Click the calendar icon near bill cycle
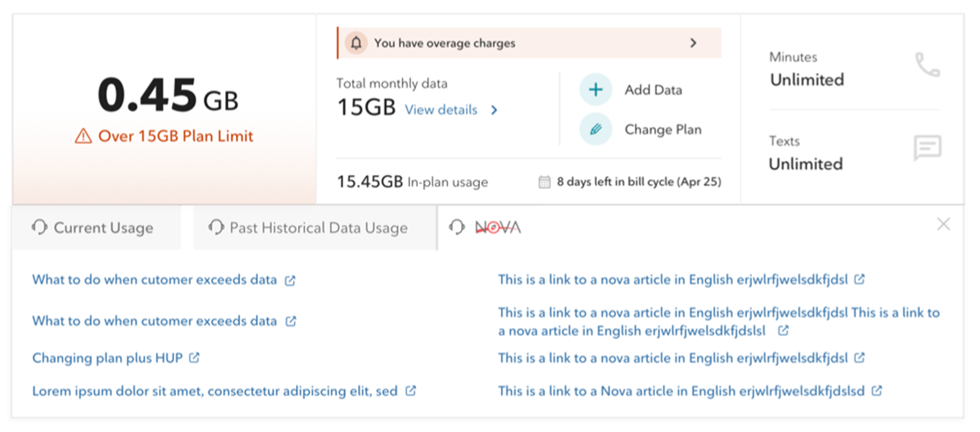 pyautogui.click(x=544, y=182)
